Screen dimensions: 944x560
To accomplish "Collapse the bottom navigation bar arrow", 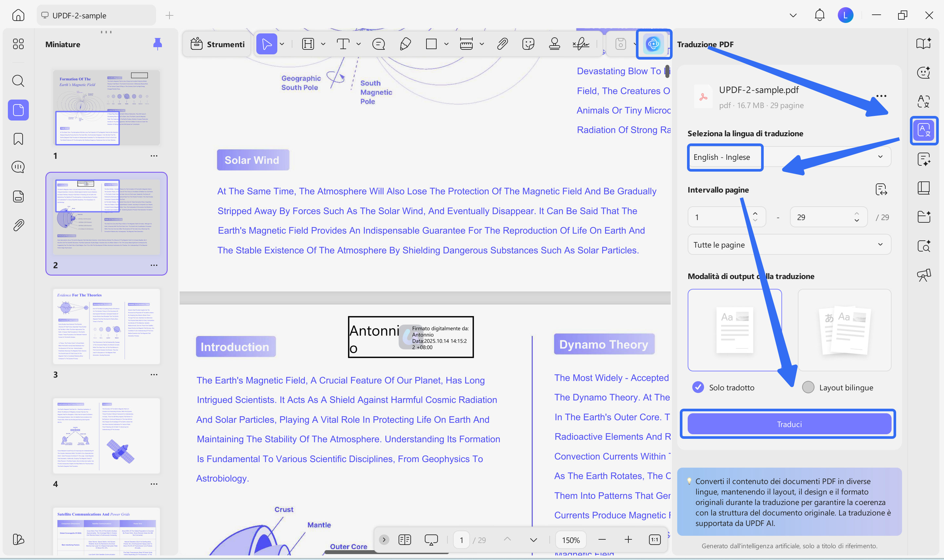I will 384,540.
